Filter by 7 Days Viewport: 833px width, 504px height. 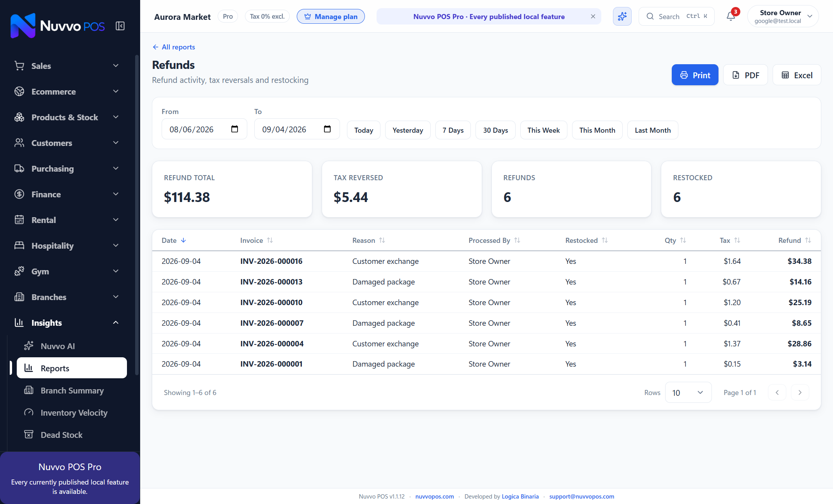(x=453, y=130)
